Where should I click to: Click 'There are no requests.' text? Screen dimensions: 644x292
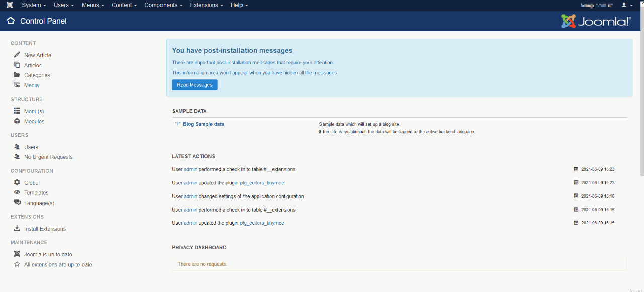pos(202,264)
